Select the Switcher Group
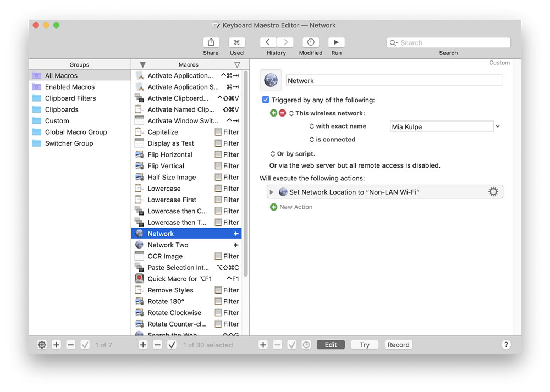The width and height of the screenshot is (550, 392). (x=80, y=143)
